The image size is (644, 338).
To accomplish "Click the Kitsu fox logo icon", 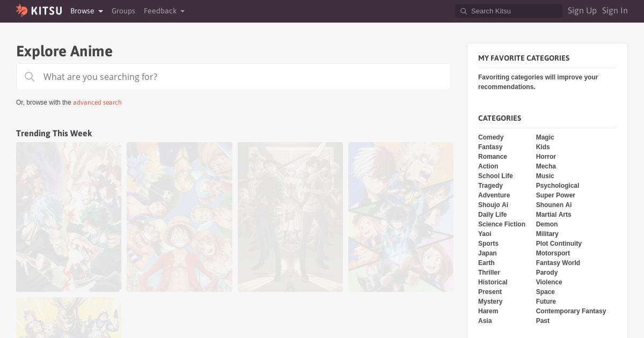I will tap(21, 10).
